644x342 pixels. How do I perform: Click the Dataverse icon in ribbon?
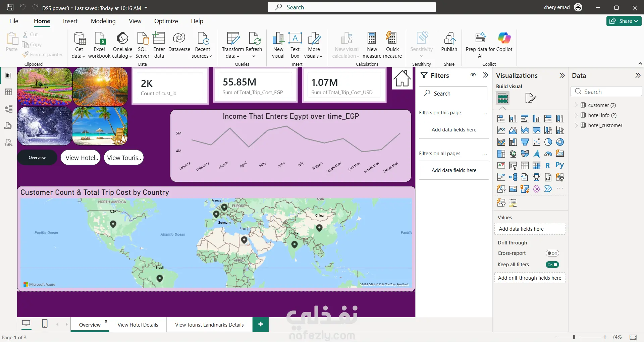pos(179,39)
